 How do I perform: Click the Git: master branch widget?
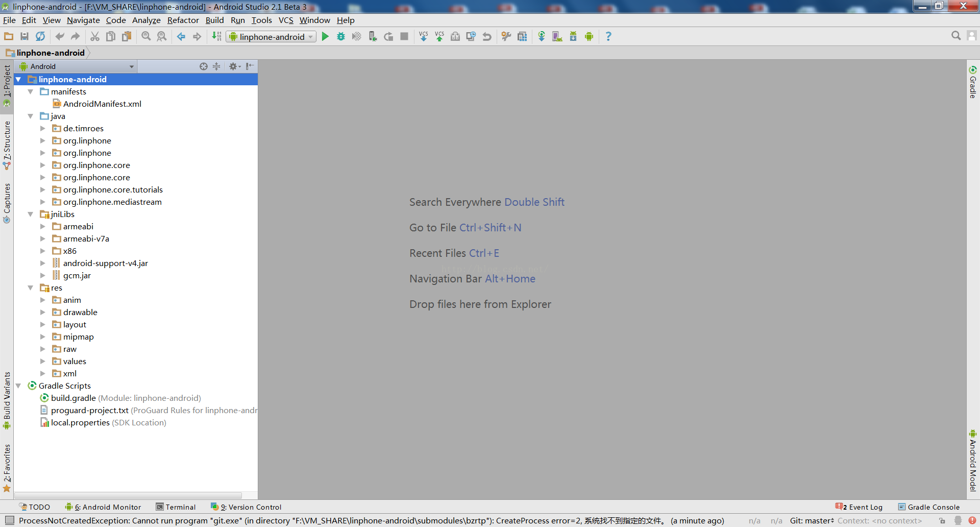click(812, 521)
